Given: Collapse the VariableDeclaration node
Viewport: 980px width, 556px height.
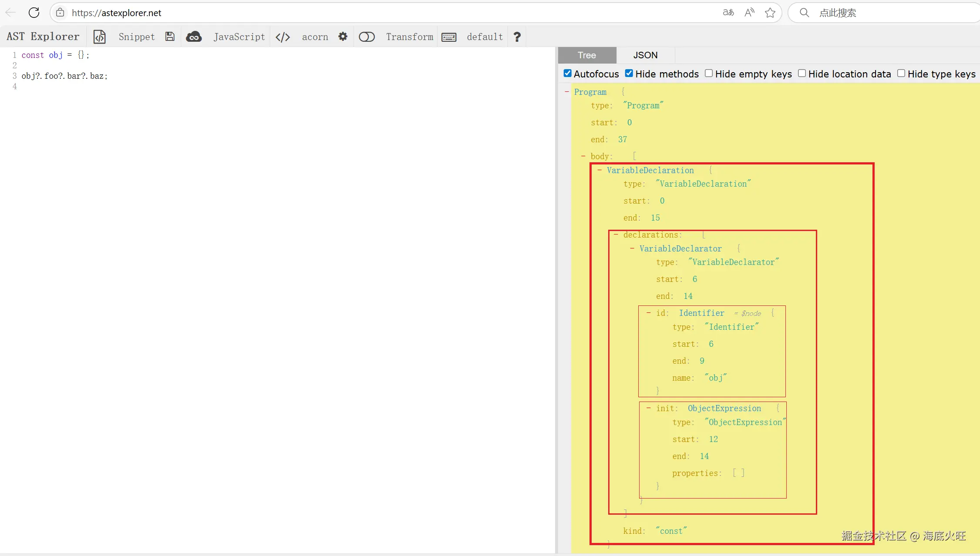Looking at the screenshot, I should (x=599, y=170).
